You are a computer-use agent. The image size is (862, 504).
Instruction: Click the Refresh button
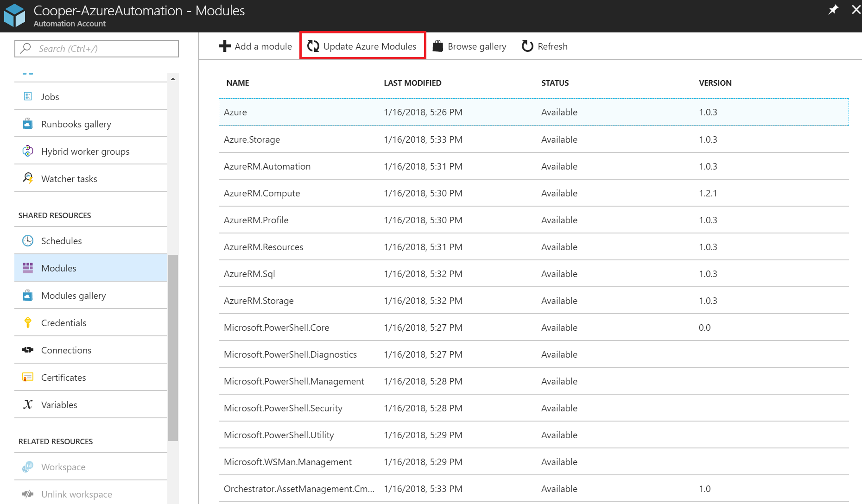pos(545,46)
